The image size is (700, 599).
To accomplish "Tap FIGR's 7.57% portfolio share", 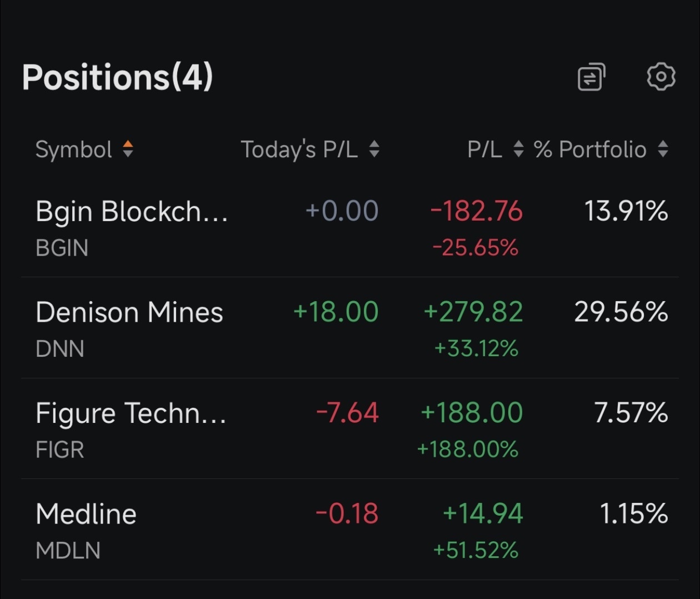I will click(631, 413).
